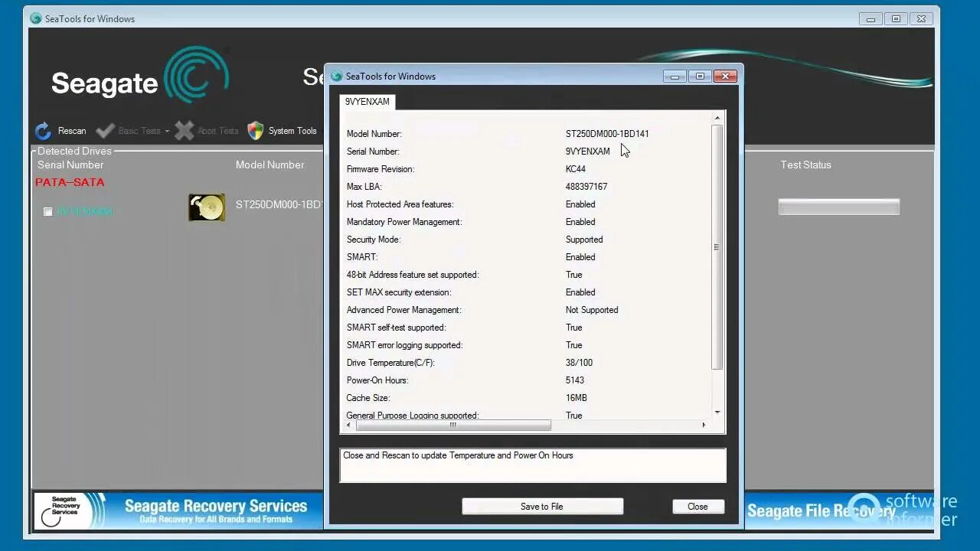
Task: Open the Basic Tests dropdown arrow
Action: pos(167,132)
